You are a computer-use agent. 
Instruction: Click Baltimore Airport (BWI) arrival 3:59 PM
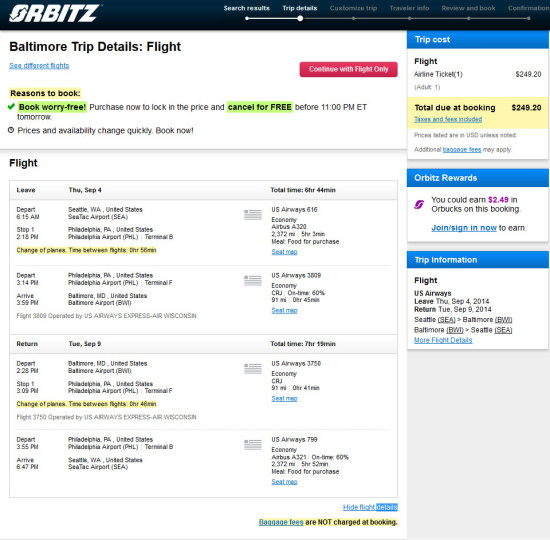point(100,303)
